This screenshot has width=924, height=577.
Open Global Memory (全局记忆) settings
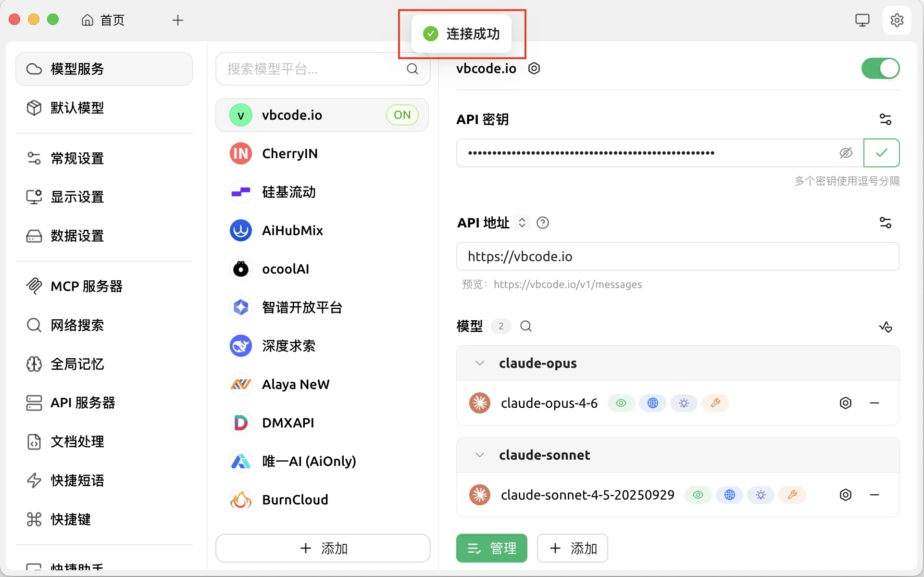(x=104, y=364)
